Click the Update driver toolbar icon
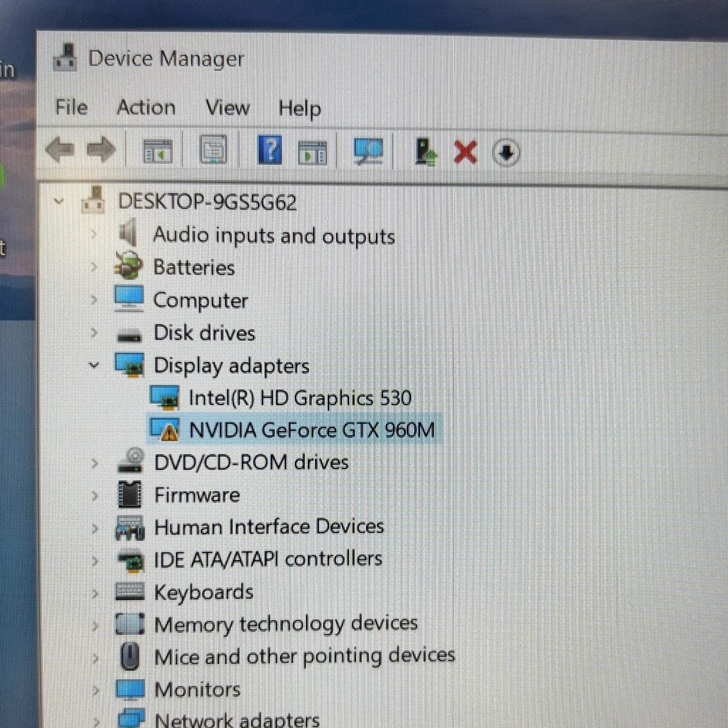 point(426,152)
